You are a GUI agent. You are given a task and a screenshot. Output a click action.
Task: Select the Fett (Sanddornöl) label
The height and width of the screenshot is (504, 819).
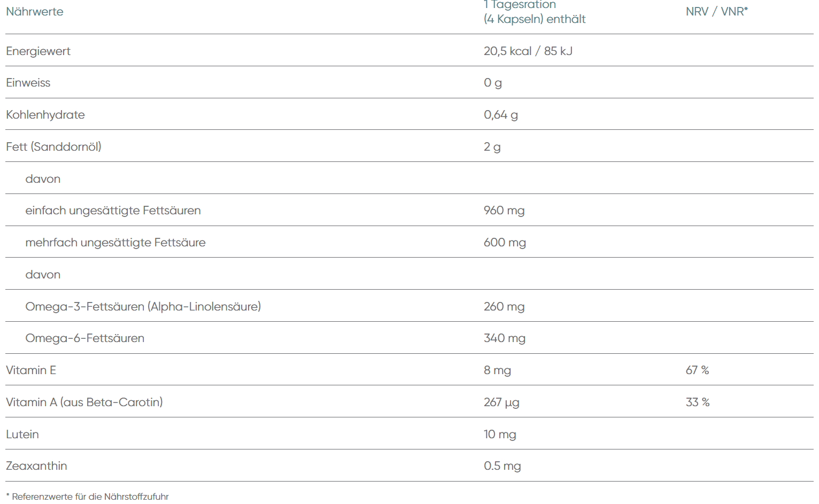point(53,147)
